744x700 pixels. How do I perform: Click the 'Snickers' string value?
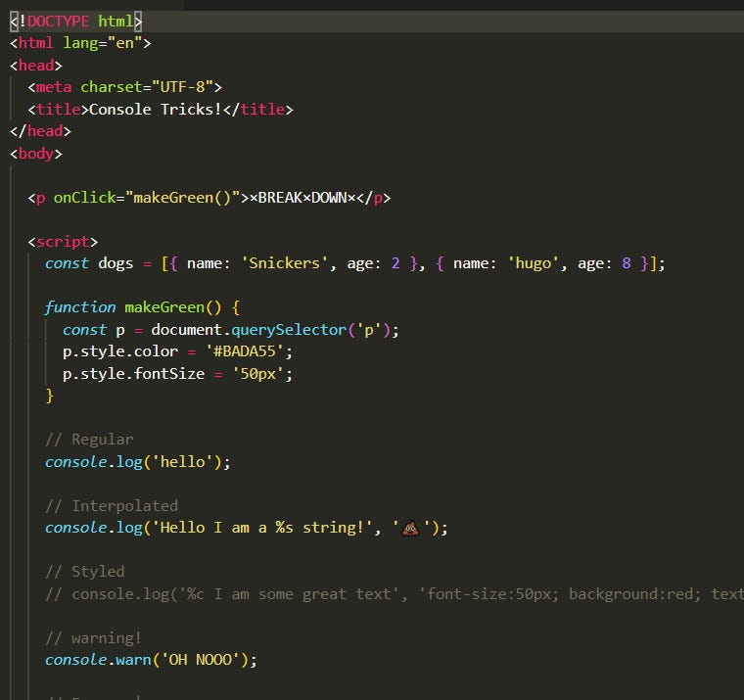click(284, 263)
